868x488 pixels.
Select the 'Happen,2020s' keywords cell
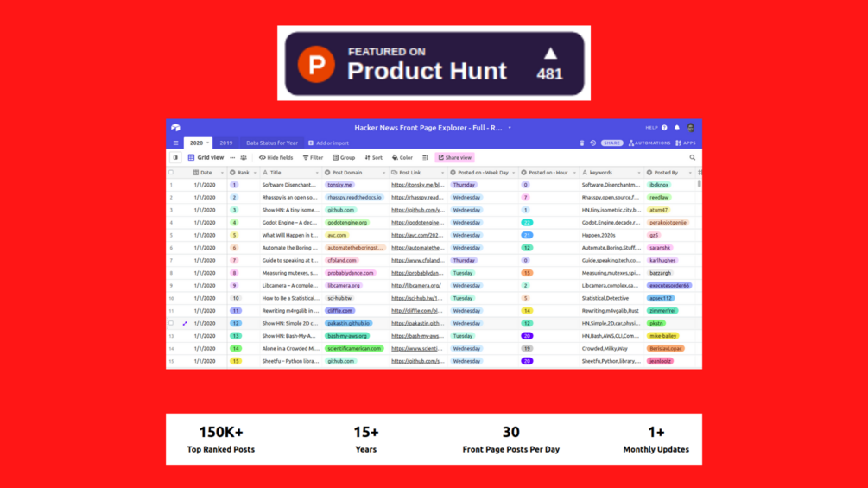pyautogui.click(x=611, y=235)
